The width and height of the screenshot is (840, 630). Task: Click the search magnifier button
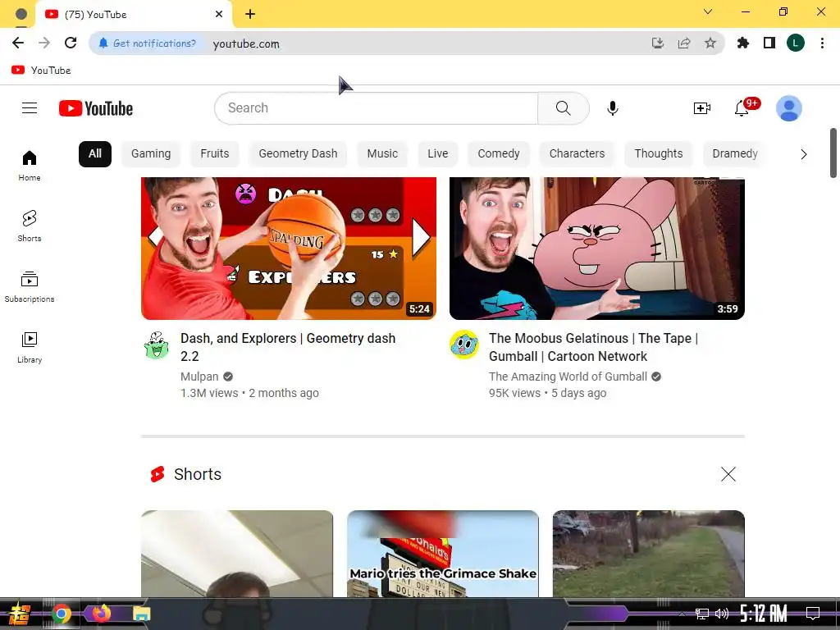(x=563, y=108)
